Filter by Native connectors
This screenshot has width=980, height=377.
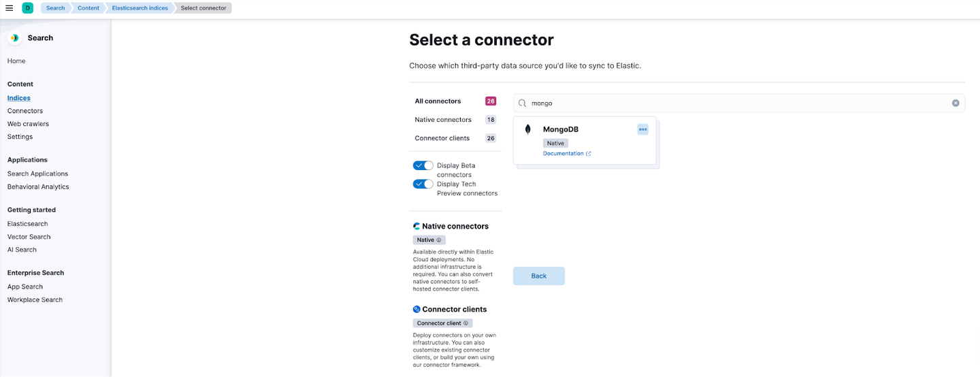pyautogui.click(x=443, y=120)
